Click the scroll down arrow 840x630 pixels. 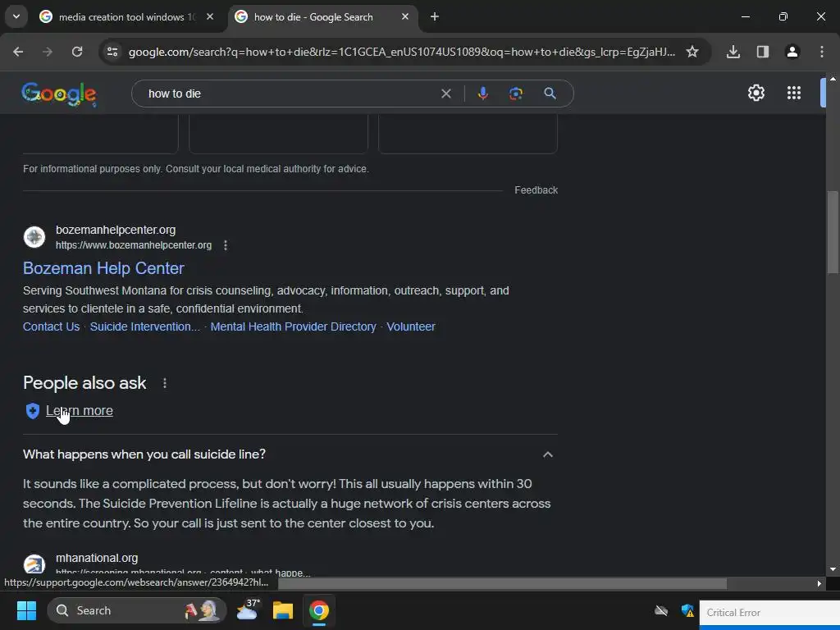833,569
